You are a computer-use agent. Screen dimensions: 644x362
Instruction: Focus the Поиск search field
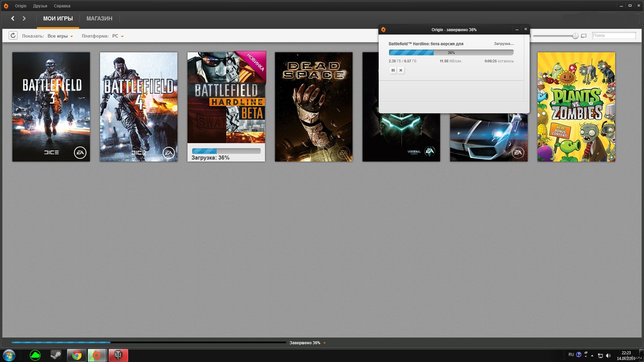[x=614, y=35]
